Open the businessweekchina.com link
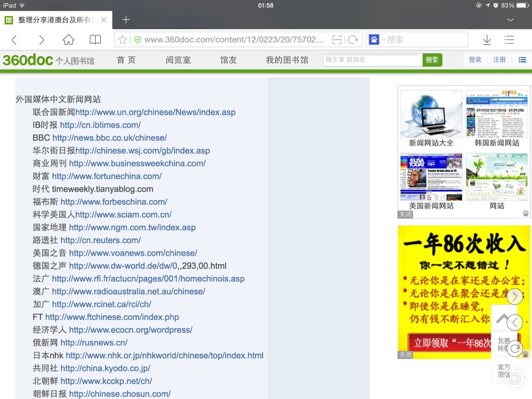Viewport: 532px width, 399px height. pos(137,163)
